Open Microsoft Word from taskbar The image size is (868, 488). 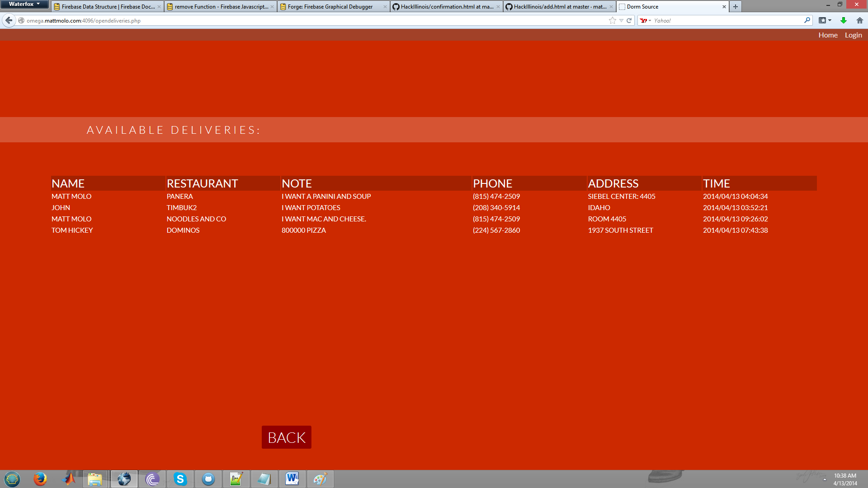click(x=292, y=479)
